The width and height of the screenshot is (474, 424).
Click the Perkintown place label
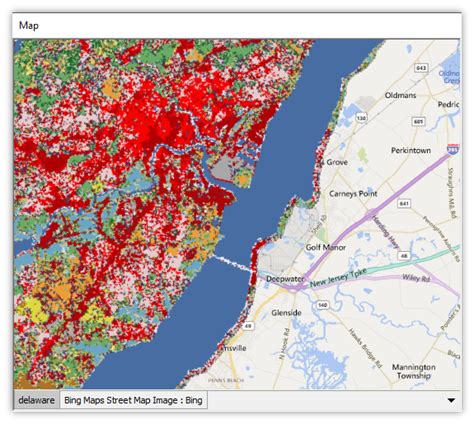[411, 150]
